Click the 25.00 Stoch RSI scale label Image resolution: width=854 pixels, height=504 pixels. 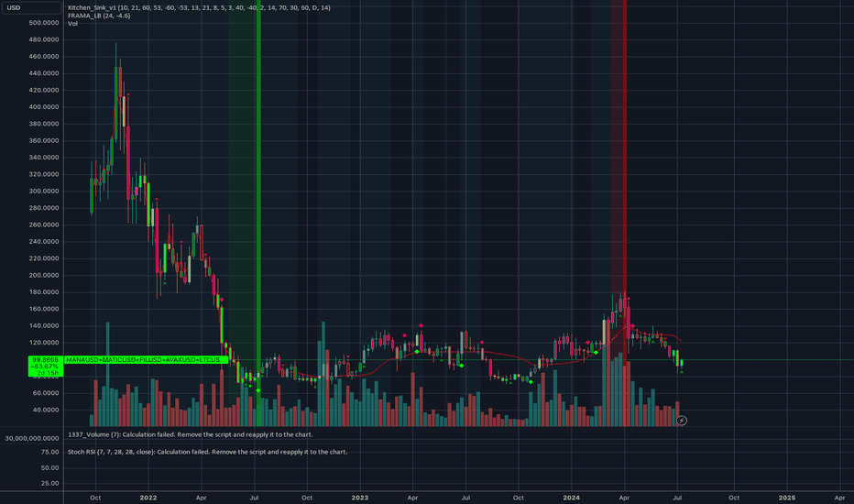tap(49, 483)
